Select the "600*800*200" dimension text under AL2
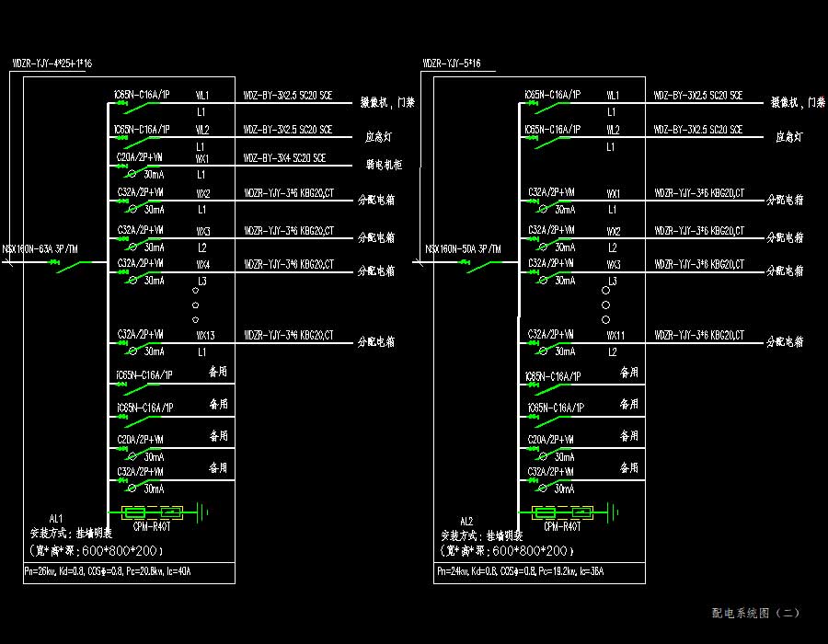 pyautogui.click(x=530, y=550)
